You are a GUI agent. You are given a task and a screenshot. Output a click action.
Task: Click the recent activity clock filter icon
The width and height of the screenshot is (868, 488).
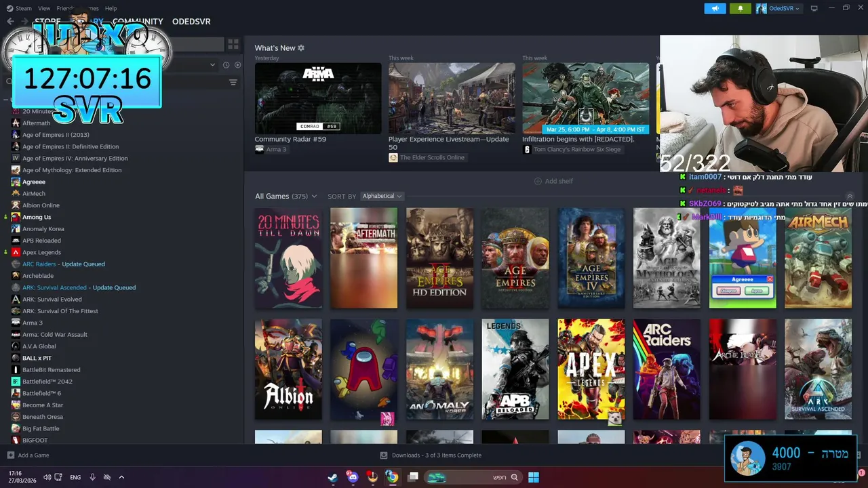pyautogui.click(x=226, y=65)
